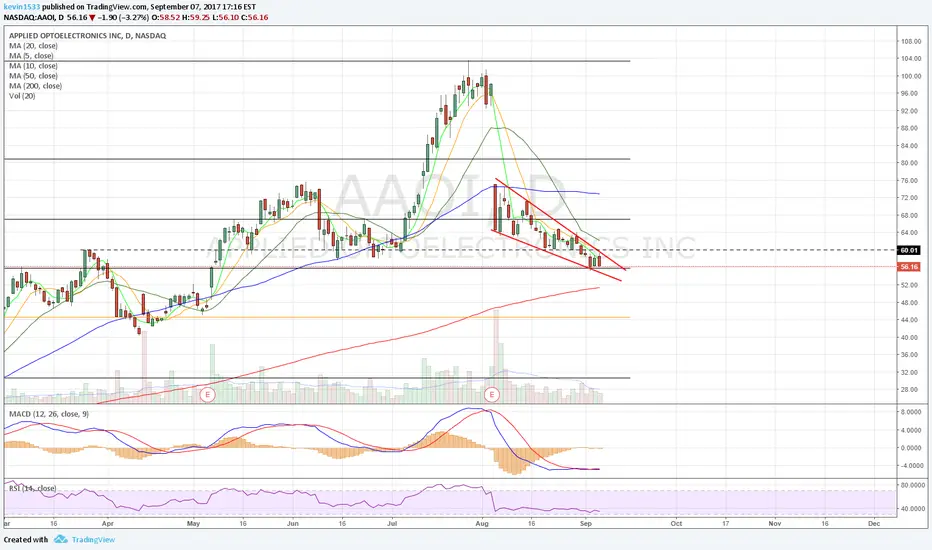Screen dimensions: 932x550
Task: Click the -4.0000 MACD axis label
Action: click(910, 466)
